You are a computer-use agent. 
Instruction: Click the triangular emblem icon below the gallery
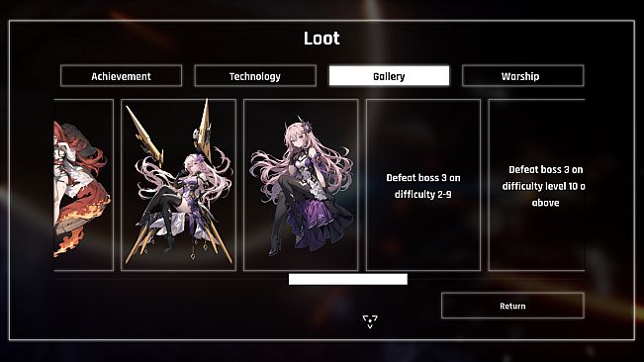[370, 321]
